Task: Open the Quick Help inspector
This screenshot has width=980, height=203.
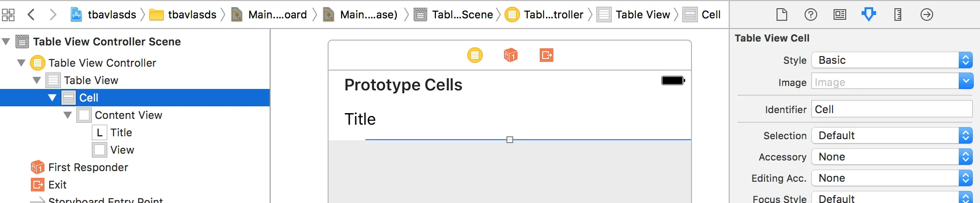Action: (x=810, y=14)
